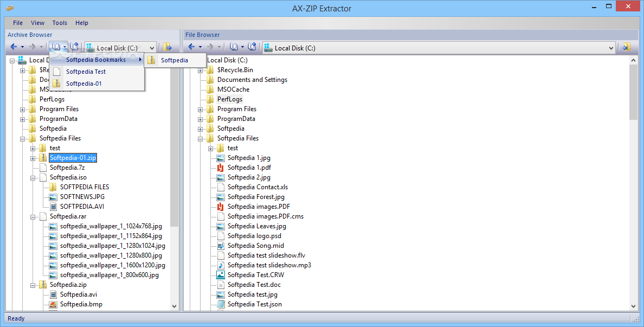
Task: Open the Tools menu
Action: point(60,23)
